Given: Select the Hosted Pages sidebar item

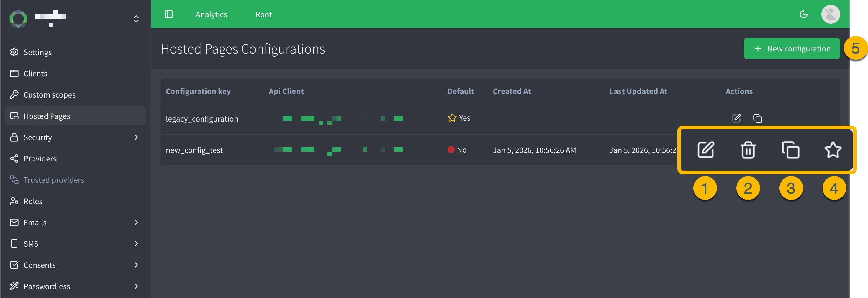Looking at the screenshot, I should 47,116.
